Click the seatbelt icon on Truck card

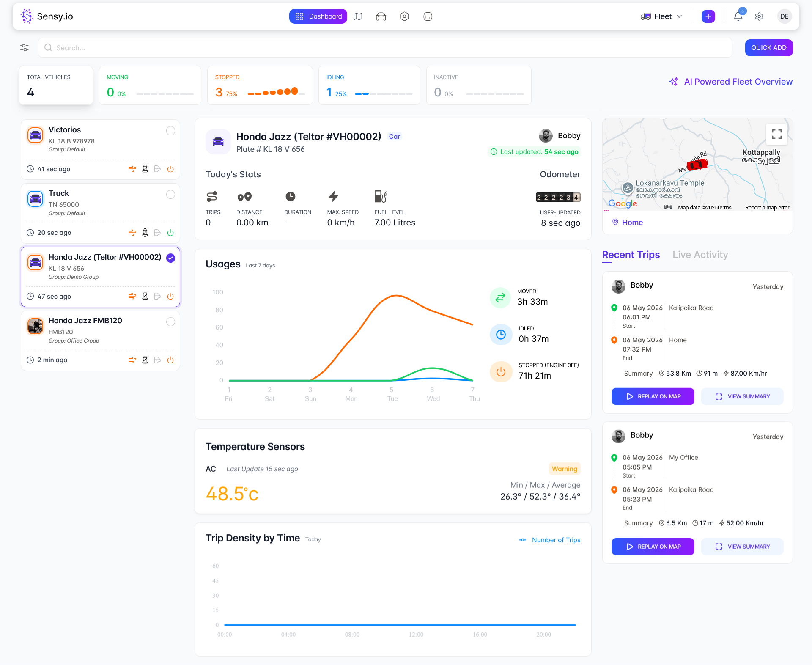click(145, 233)
